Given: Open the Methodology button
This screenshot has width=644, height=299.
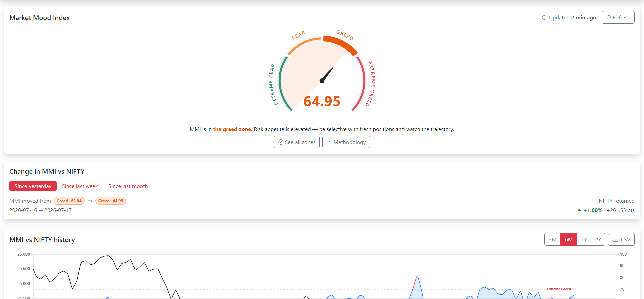Looking at the screenshot, I should [346, 142].
